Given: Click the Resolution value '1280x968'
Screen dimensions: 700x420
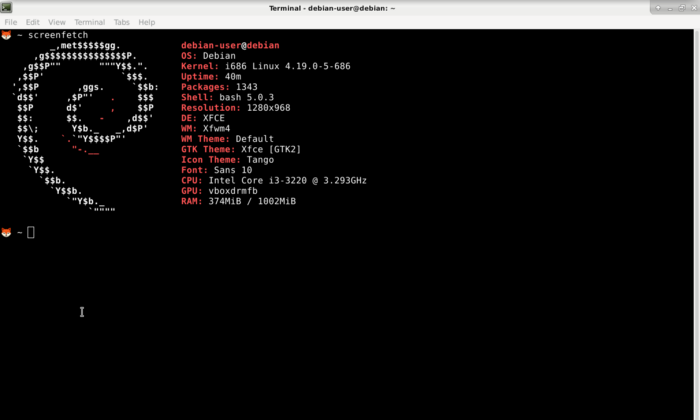Looking at the screenshot, I should point(268,108).
